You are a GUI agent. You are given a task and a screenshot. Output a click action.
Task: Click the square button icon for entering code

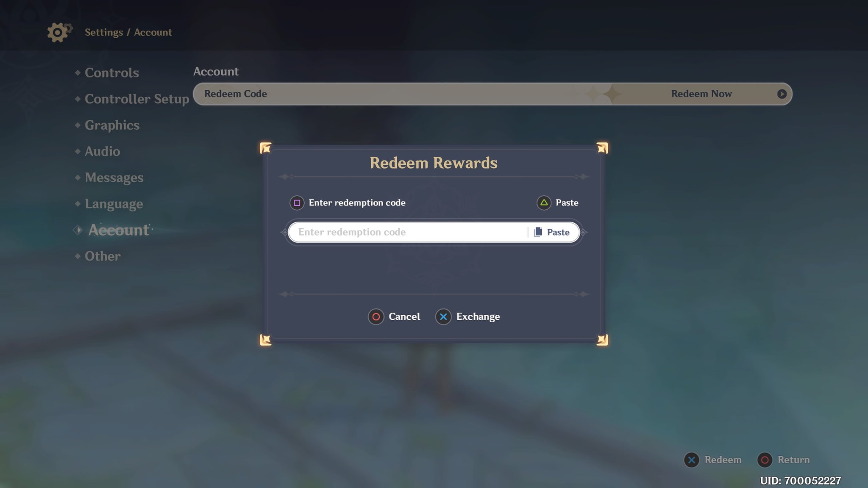297,203
